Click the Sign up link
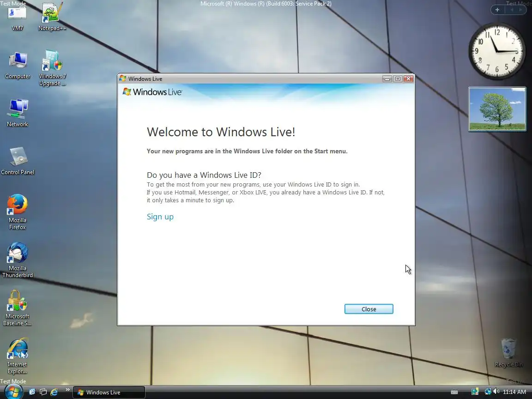 (160, 217)
